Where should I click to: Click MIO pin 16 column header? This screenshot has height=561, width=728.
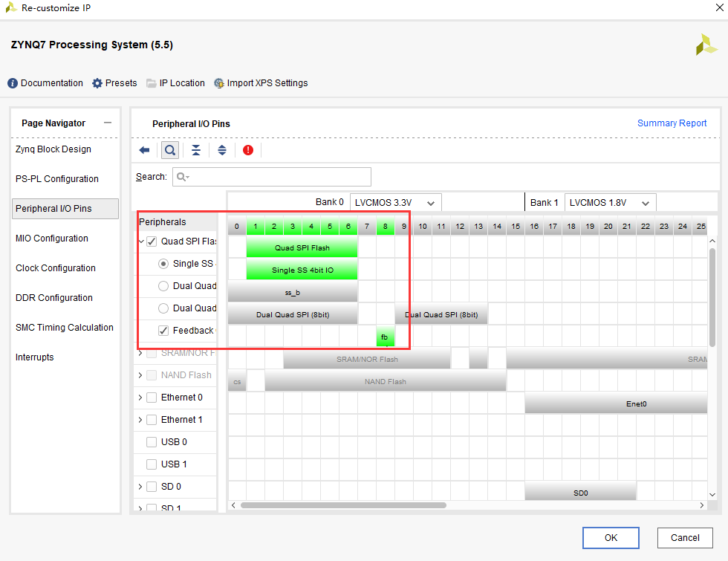coord(534,226)
